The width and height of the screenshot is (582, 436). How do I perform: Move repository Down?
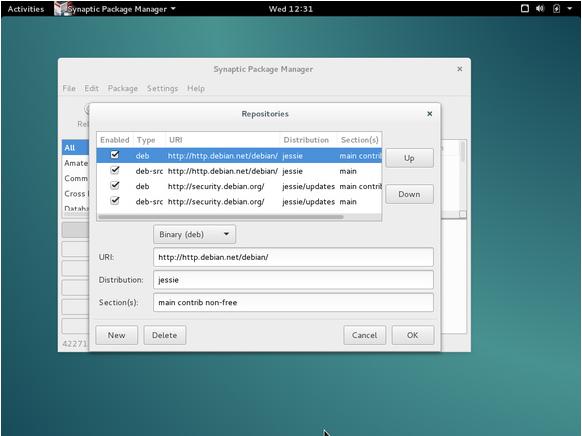pos(409,194)
